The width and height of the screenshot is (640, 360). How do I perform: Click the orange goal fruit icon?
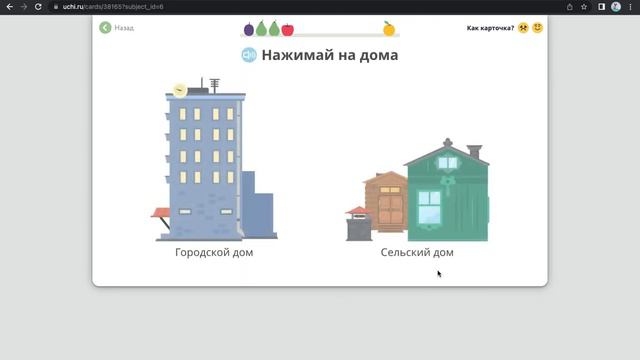[389, 29]
